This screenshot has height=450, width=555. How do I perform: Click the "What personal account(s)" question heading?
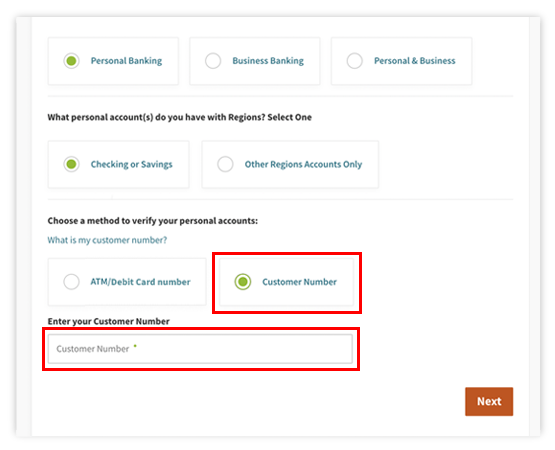coord(179,117)
